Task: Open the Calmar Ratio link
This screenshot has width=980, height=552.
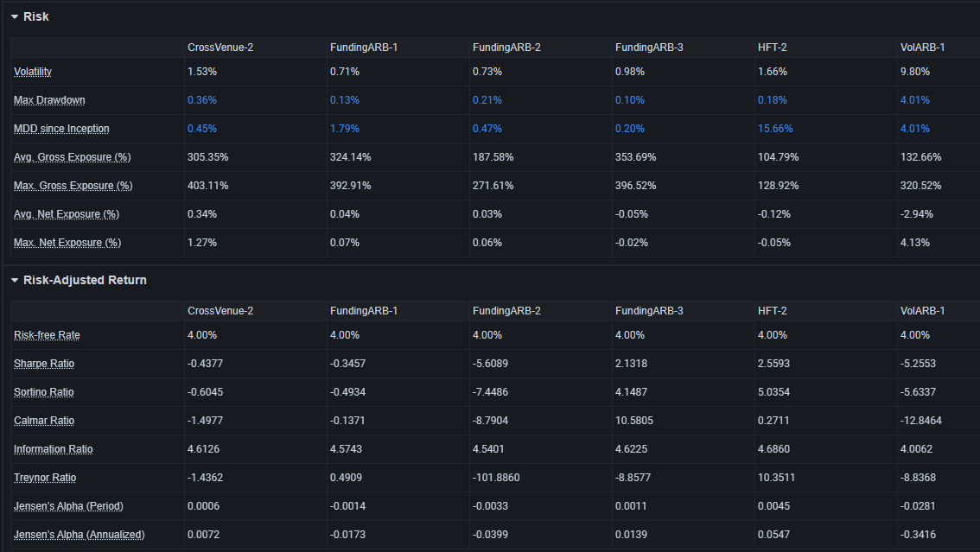Action: [x=44, y=421]
